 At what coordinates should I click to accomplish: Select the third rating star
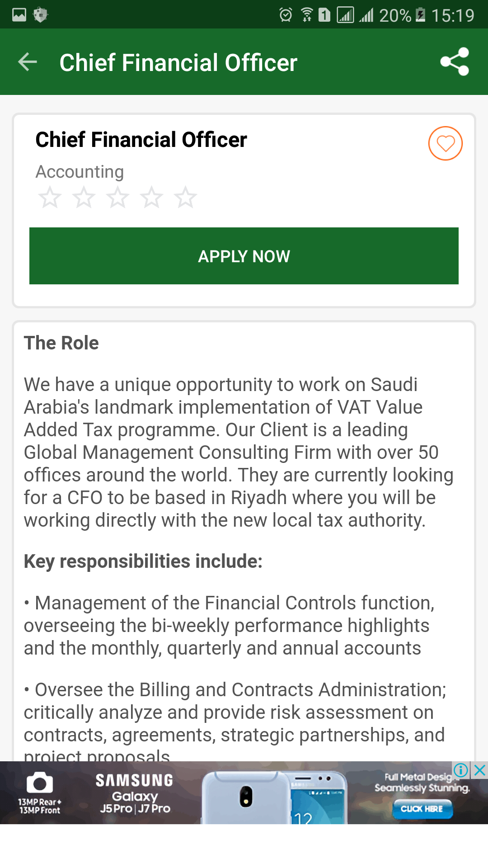(x=117, y=198)
